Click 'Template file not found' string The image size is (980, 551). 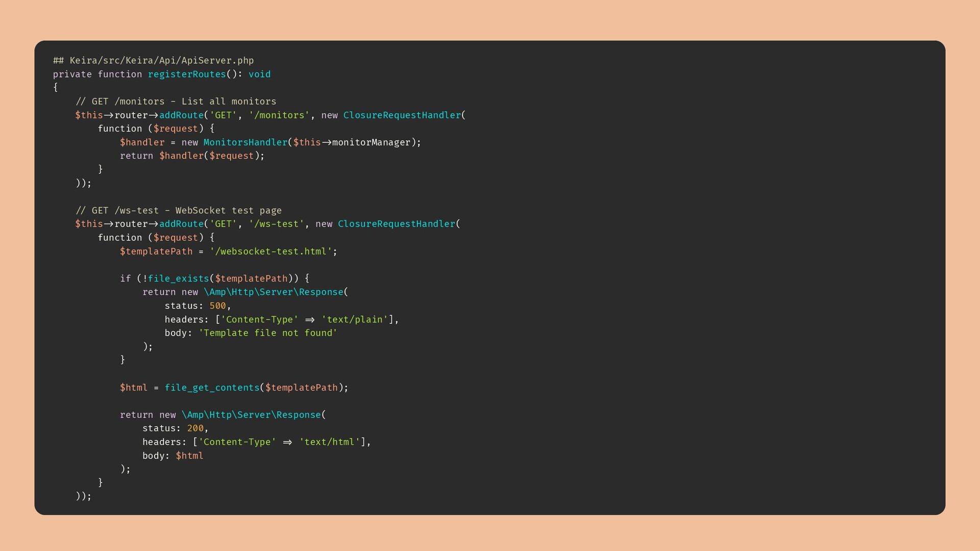[x=267, y=333]
